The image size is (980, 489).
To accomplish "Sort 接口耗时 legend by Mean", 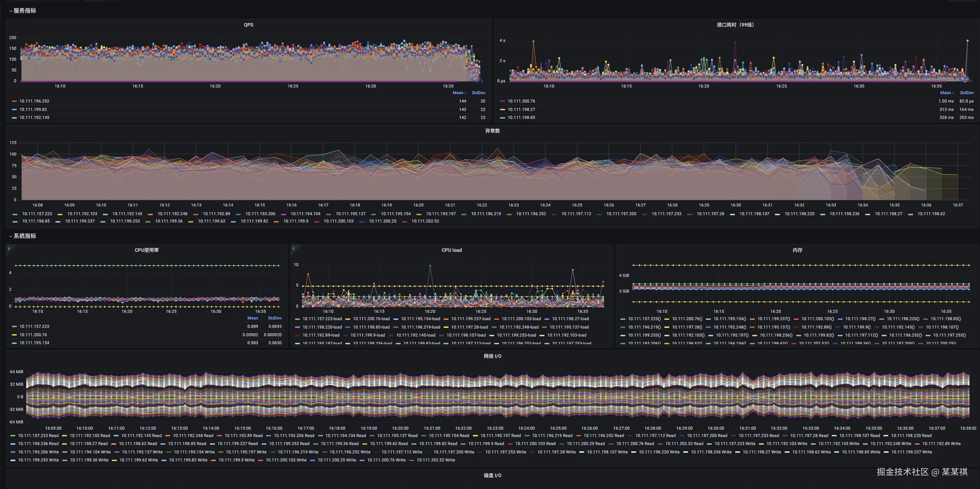I will tap(946, 93).
